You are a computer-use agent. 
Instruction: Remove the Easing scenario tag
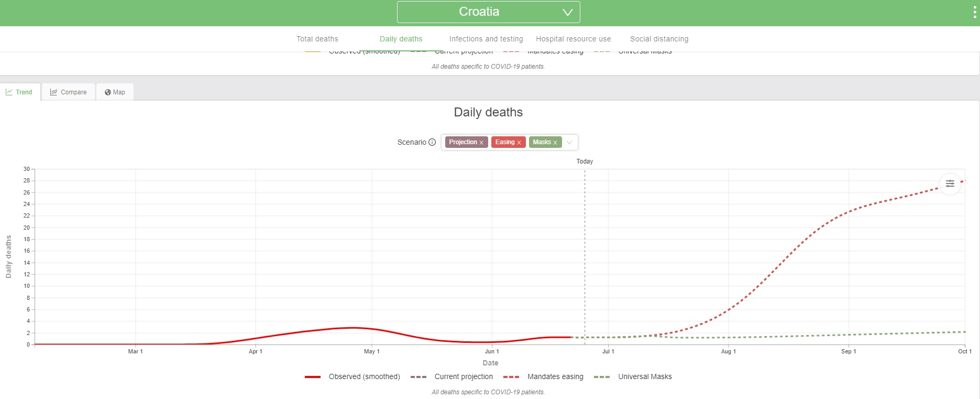pos(519,143)
